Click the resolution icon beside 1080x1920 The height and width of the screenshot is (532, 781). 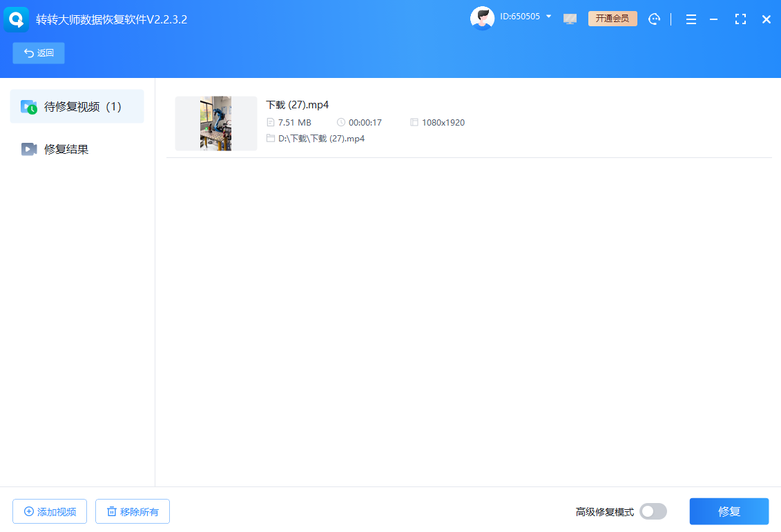pos(414,123)
